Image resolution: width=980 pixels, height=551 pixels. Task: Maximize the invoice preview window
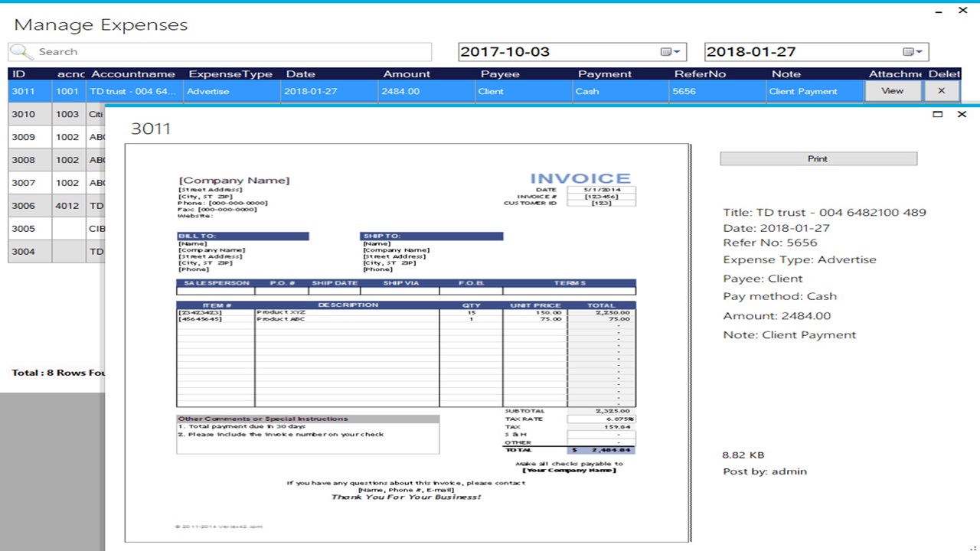pos(937,114)
